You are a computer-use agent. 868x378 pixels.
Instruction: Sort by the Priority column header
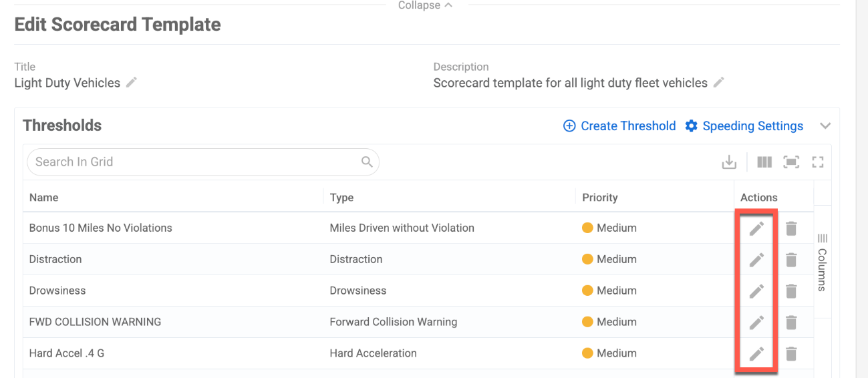pos(600,198)
